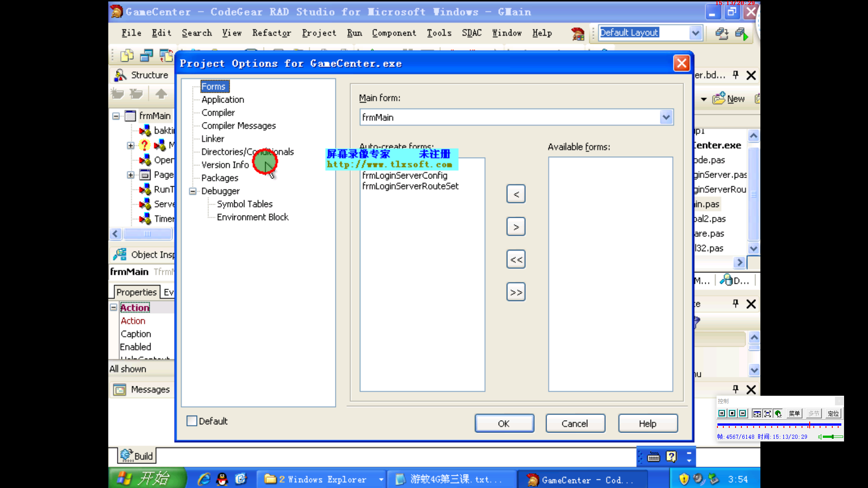The width and height of the screenshot is (868, 488).
Task: Open the QQ penguin quick launch icon
Action: click(222, 479)
